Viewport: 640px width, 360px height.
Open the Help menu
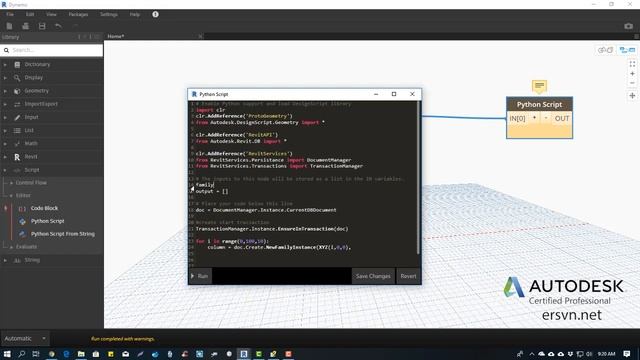point(135,14)
